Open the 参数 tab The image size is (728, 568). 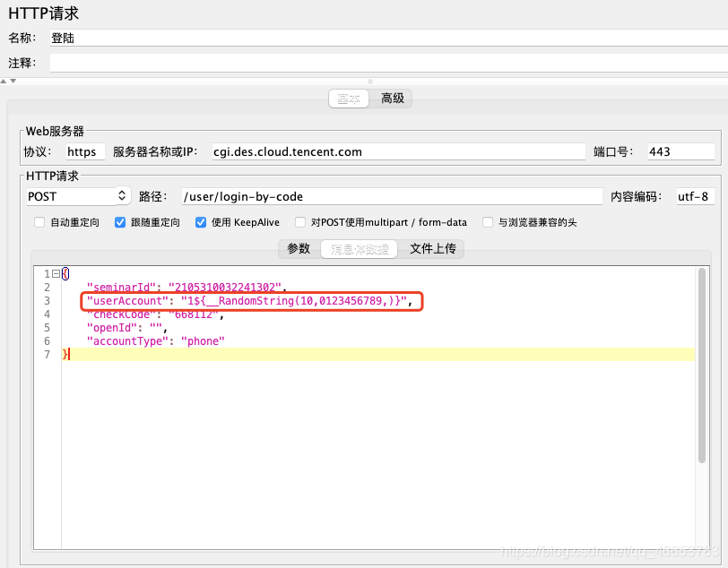click(x=299, y=249)
